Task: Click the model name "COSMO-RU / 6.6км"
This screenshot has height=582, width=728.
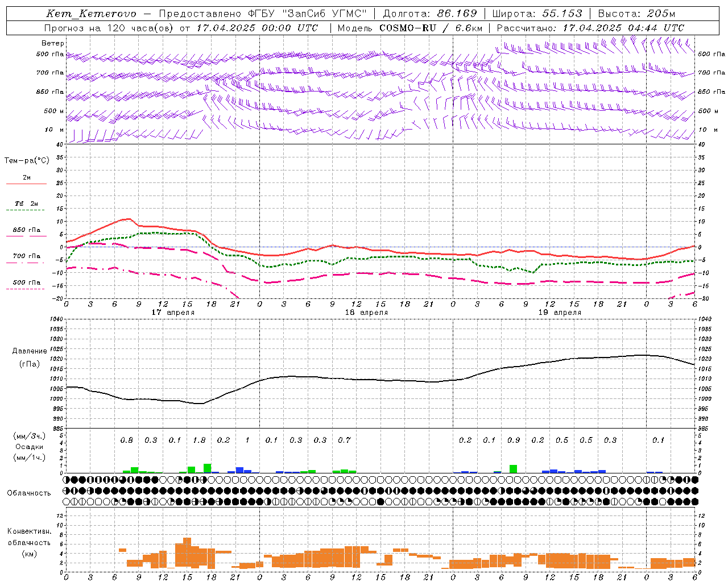Action: point(431,28)
